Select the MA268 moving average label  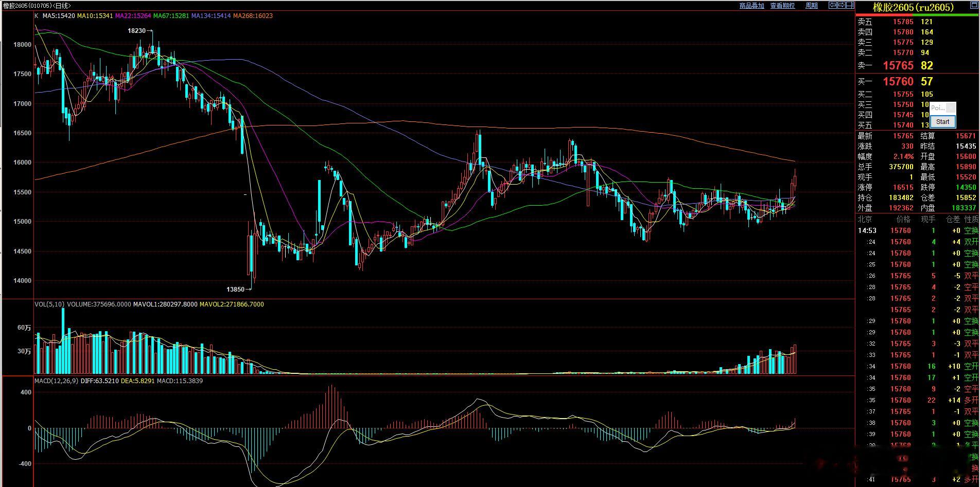pos(253,16)
